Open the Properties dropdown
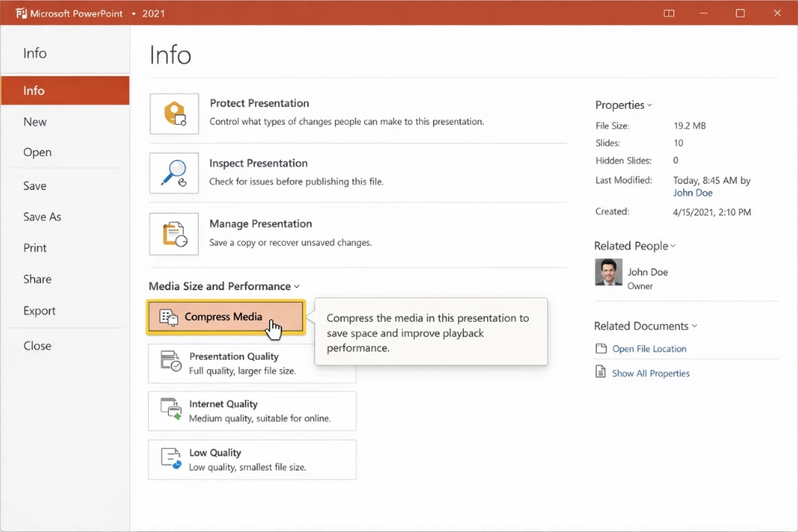Screen dimensions: 798x532 coord(623,106)
